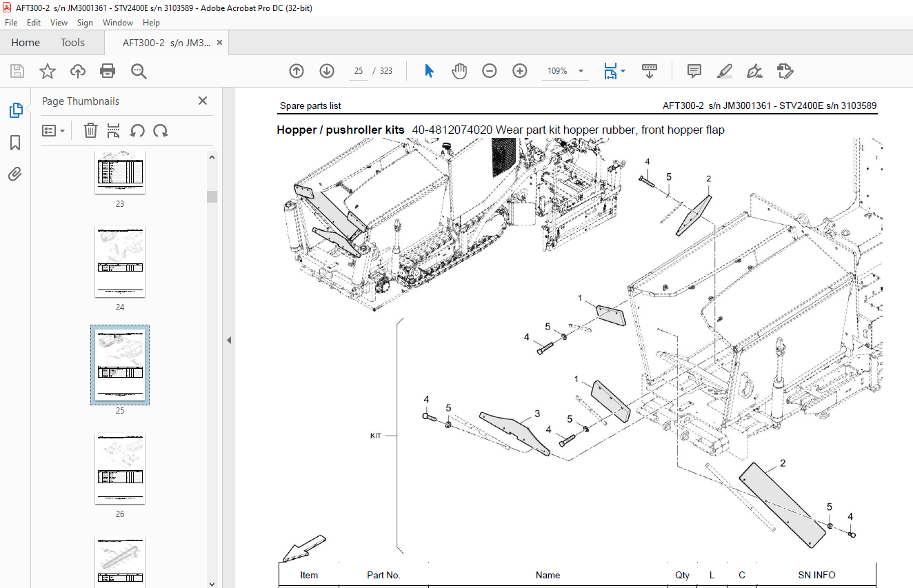Zoom in with the plus button
The image size is (913, 588).
(520, 71)
